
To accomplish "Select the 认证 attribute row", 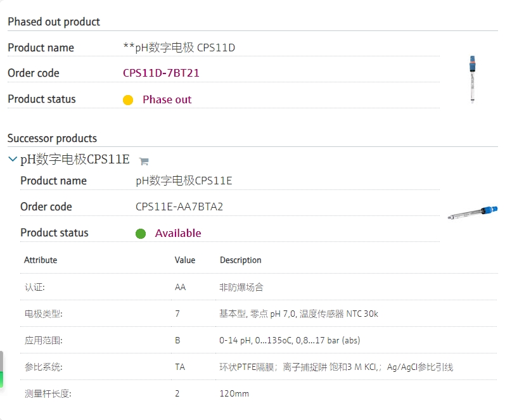I will [259, 287].
